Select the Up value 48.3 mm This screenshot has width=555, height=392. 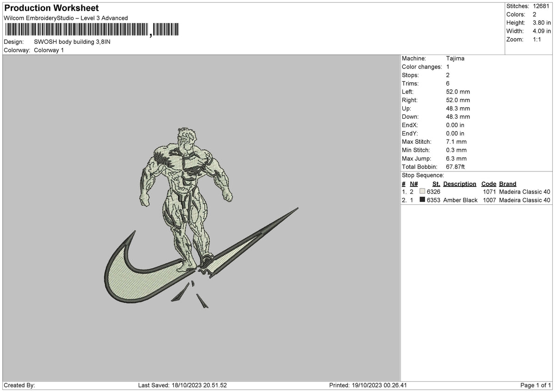[458, 109]
